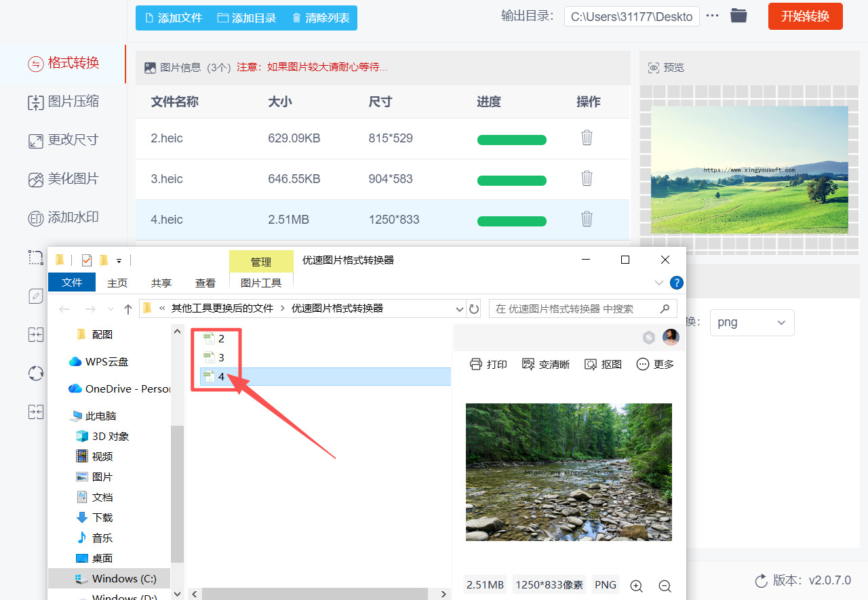This screenshot has width=868, height=600.
Task: Click the 变清晰 enhance tool
Action: (x=545, y=364)
